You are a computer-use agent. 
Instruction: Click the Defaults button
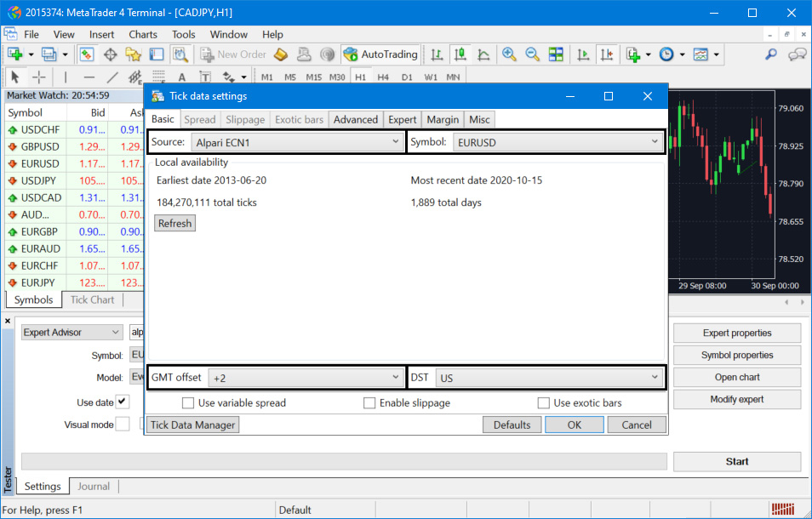point(512,425)
